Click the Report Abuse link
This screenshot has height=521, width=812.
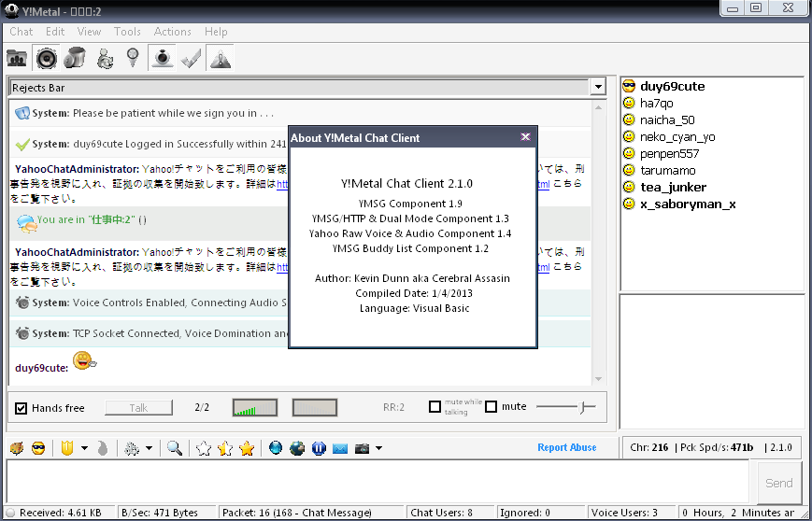(x=567, y=447)
